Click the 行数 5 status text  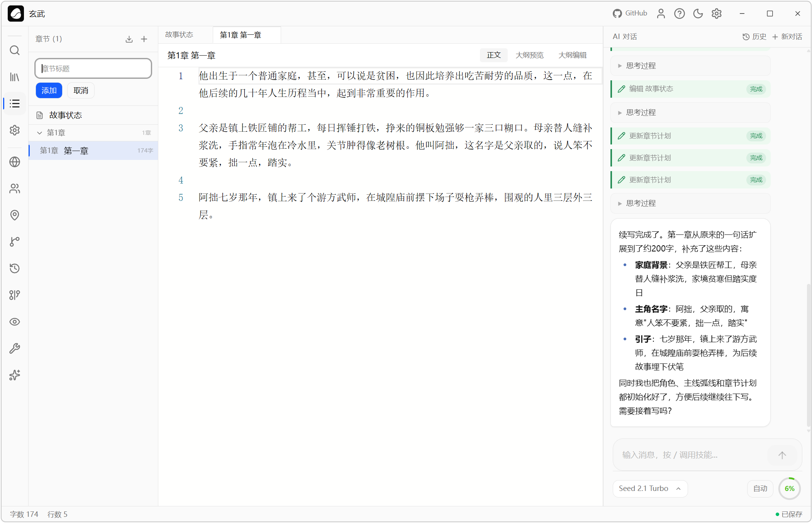point(57,514)
